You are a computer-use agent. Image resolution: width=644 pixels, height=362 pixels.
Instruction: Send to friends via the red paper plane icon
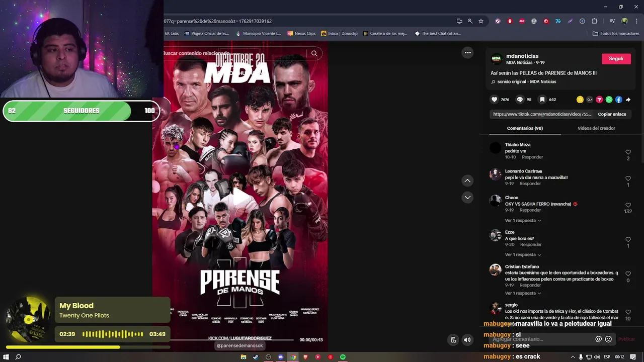click(599, 100)
